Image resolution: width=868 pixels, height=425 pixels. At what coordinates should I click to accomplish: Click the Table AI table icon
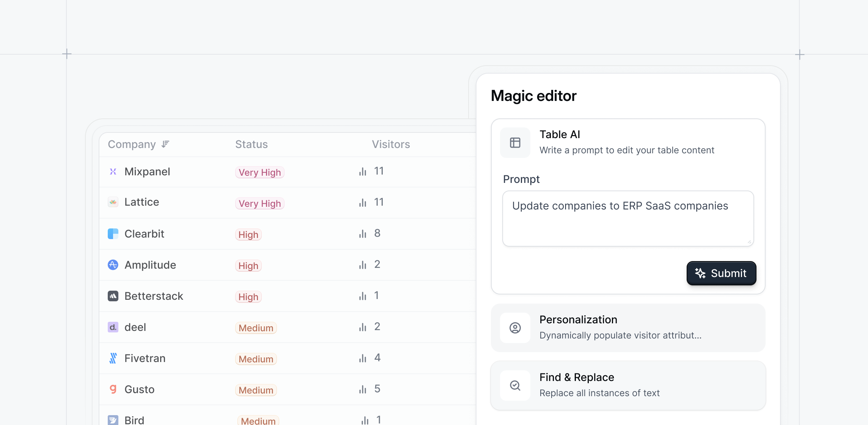coord(515,143)
